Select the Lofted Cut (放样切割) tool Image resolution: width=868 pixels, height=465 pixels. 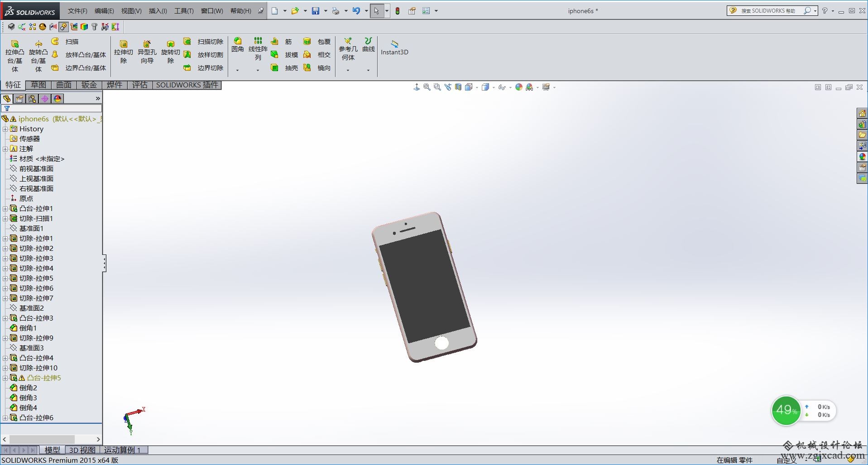(203, 55)
